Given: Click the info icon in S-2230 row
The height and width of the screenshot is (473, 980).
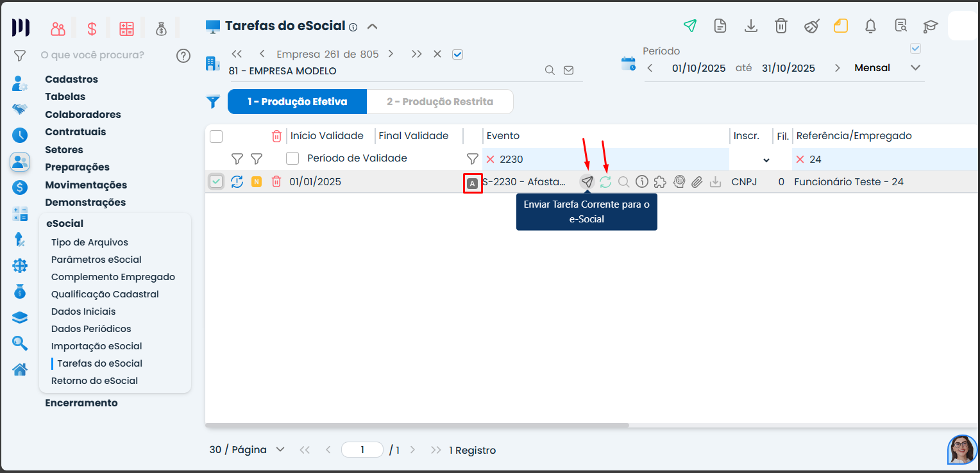Looking at the screenshot, I should pos(642,182).
